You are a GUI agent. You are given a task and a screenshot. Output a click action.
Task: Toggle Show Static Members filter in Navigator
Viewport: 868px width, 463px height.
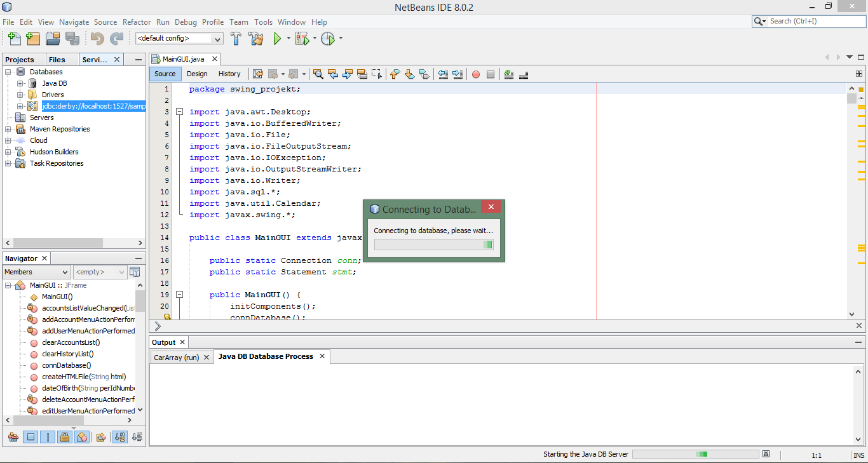48,437
